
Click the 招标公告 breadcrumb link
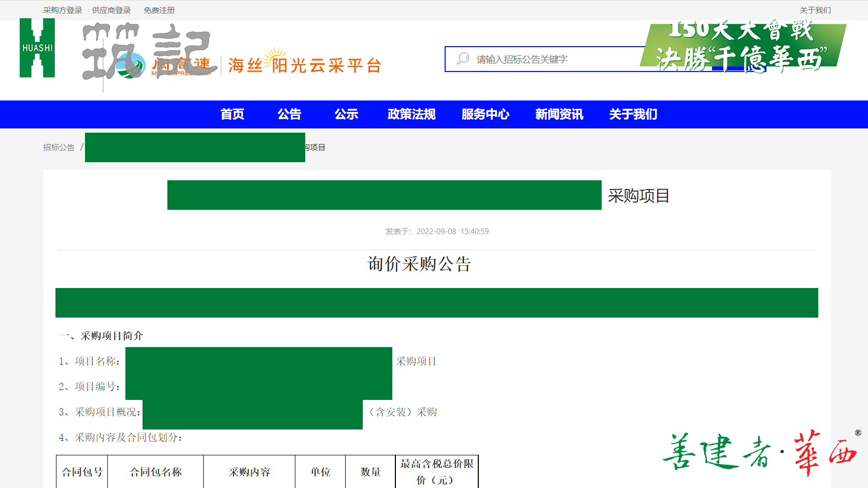[x=59, y=148]
